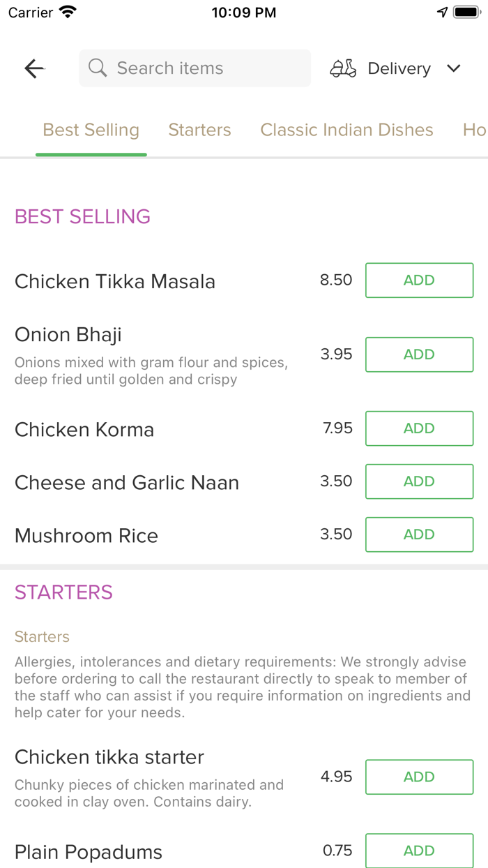Screen dimensions: 488x868
Task: Add Cheese and Garlic Naan
Action: 419,481
